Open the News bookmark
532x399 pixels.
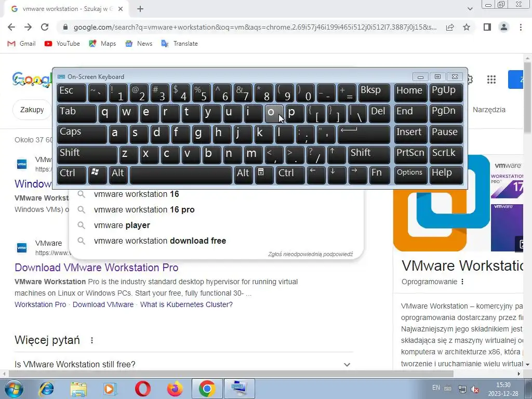tap(139, 44)
